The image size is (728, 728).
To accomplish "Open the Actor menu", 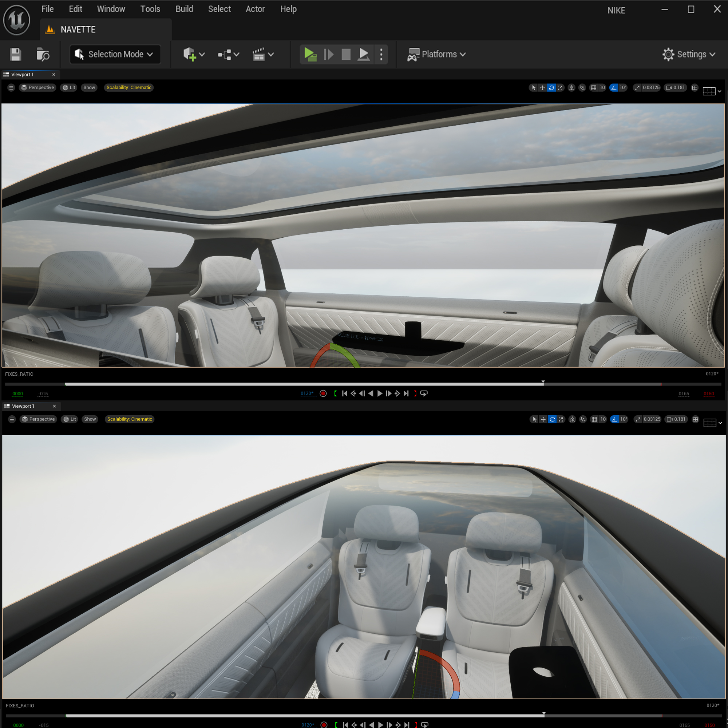I will point(255,9).
